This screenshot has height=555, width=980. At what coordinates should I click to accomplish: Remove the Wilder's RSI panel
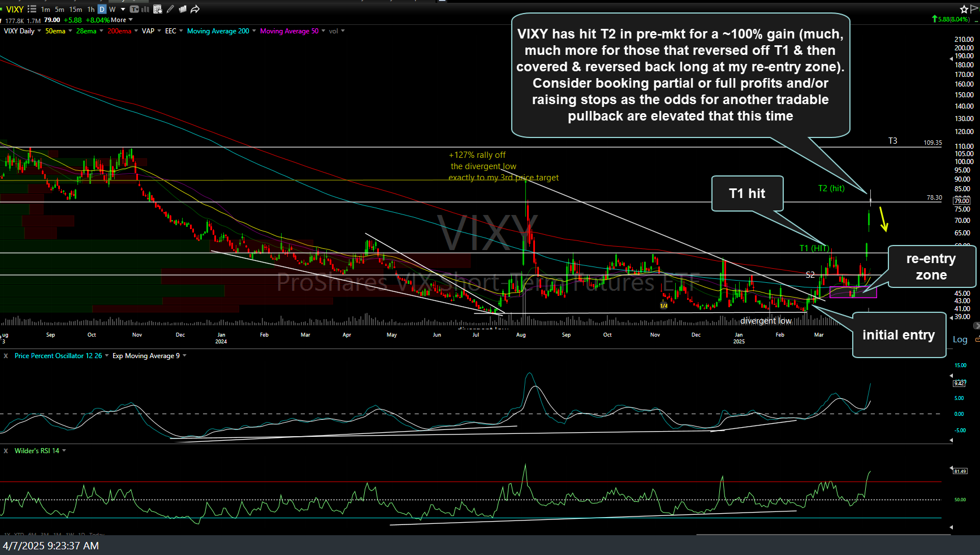6,451
